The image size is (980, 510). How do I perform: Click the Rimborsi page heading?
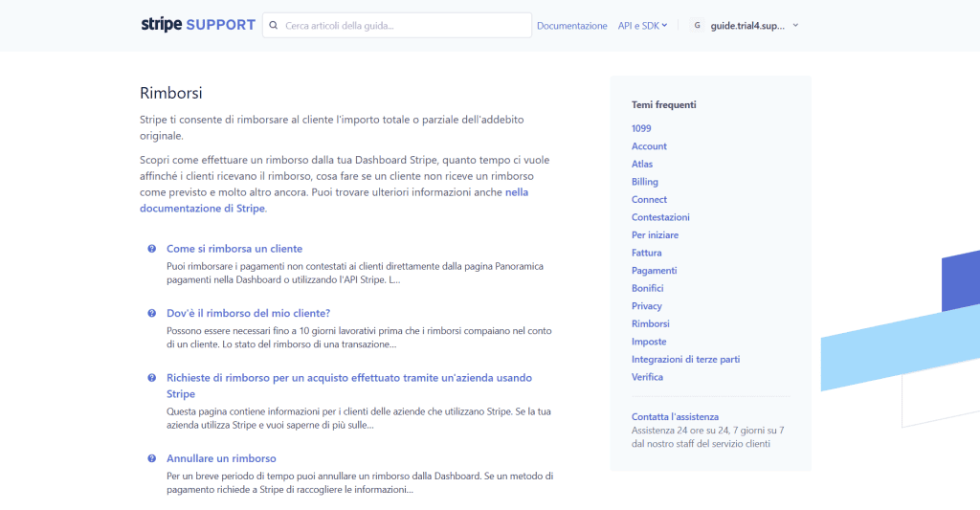pyautogui.click(x=170, y=93)
